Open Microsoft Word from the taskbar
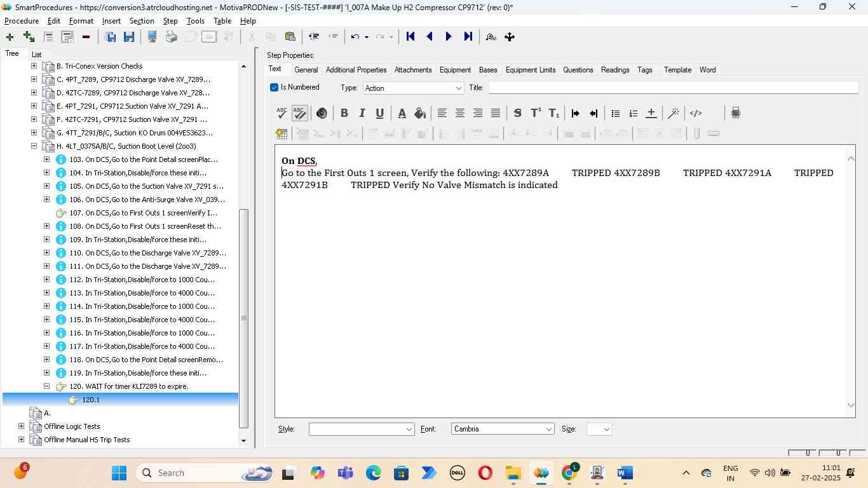The image size is (868, 488). (625, 473)
